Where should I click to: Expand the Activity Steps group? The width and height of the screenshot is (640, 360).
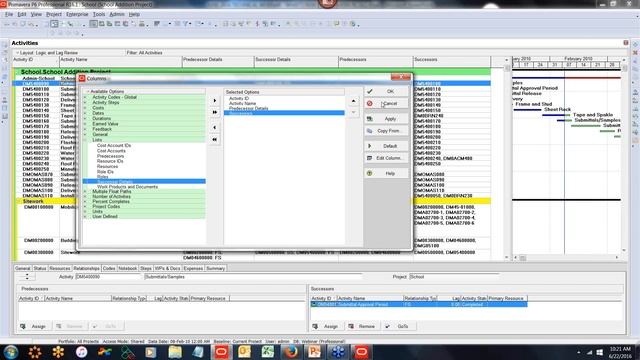point(85,102)
